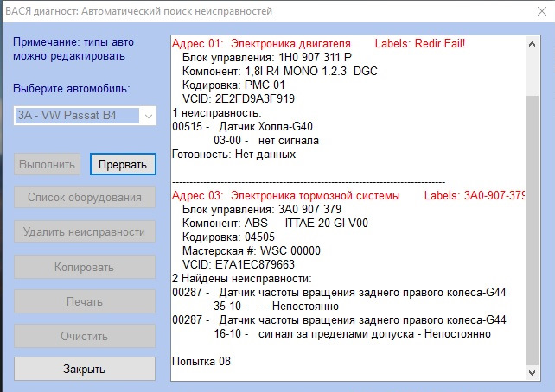The width and height of the screenshot is (555, 392).
Task: Click the line 1 неисправность:
Action: (217, 113)
